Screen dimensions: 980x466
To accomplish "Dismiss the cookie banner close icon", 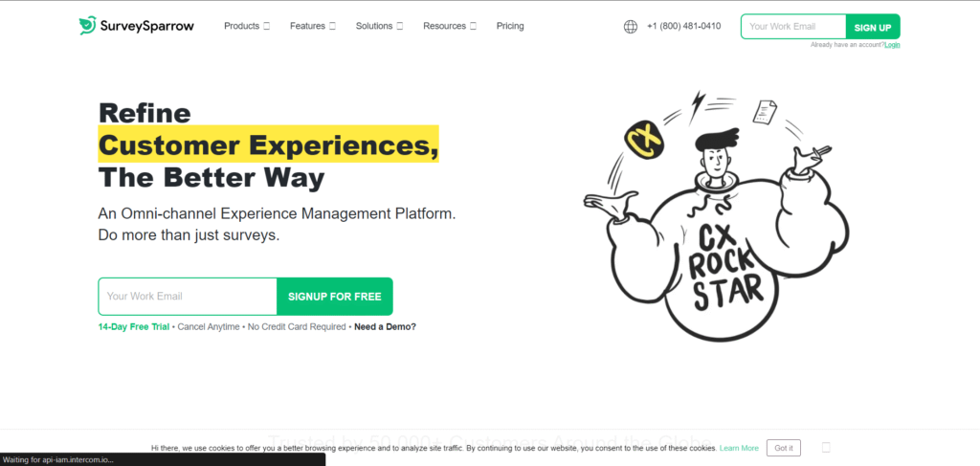I will 826,447.
